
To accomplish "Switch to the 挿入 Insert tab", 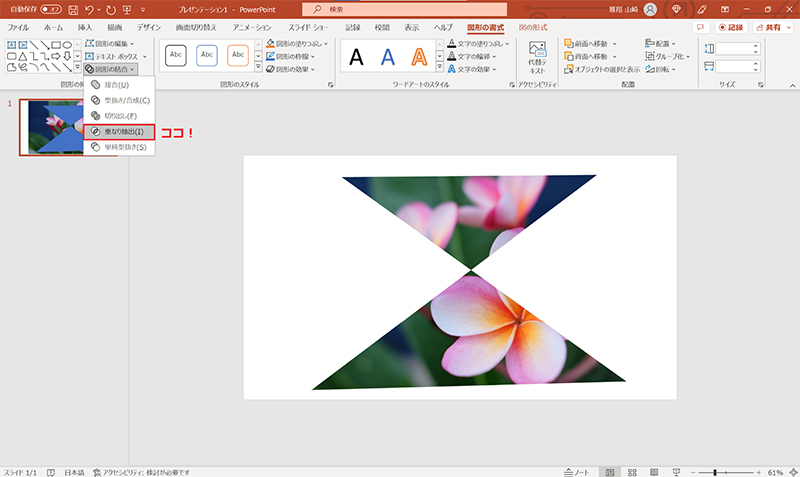I will pos(85,27).
